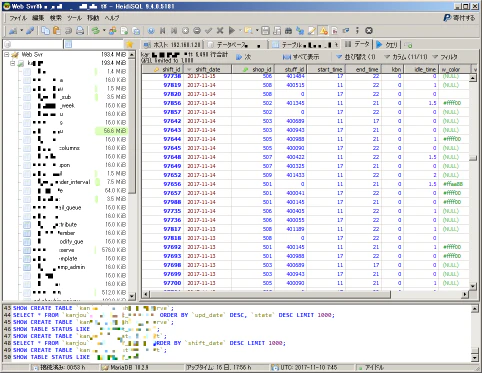Select the #ffaa88 w_color cell
This screenshot has width=482, height=373.
tap(453, 184)
